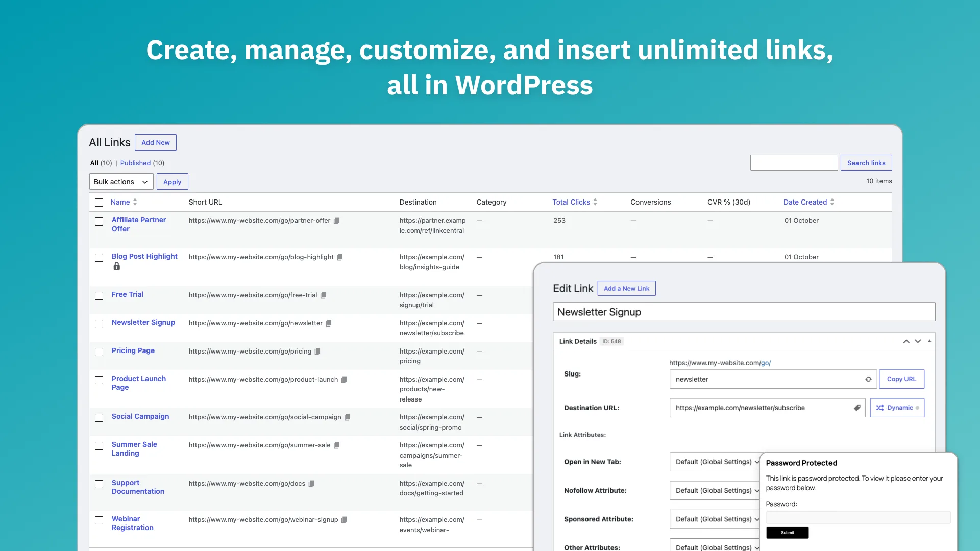Click the Dynamic destination button
Screen dimensions: 980x551
[x=897, y=408]
